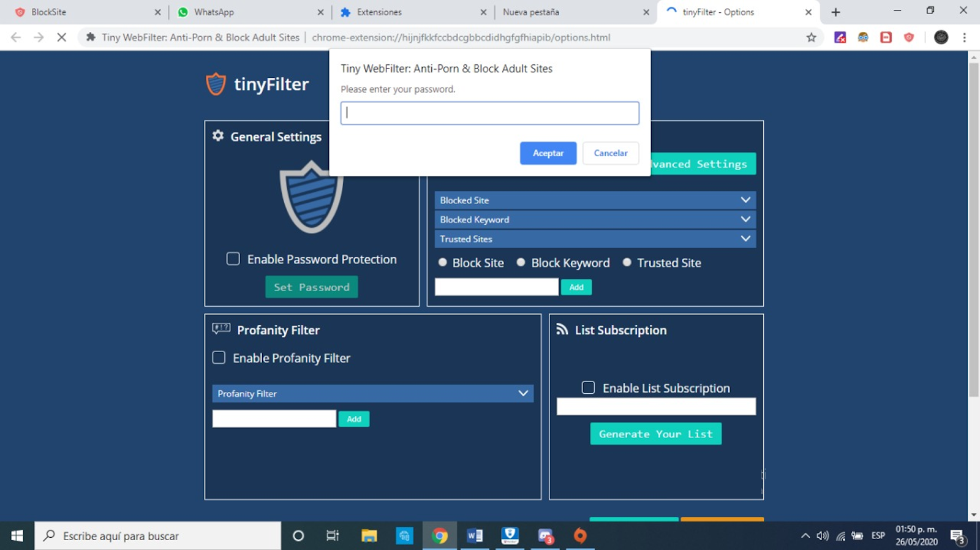Open the Chrome three-dot menu
Viewport: 980px width, 550px height.
[x=964, y=37]
